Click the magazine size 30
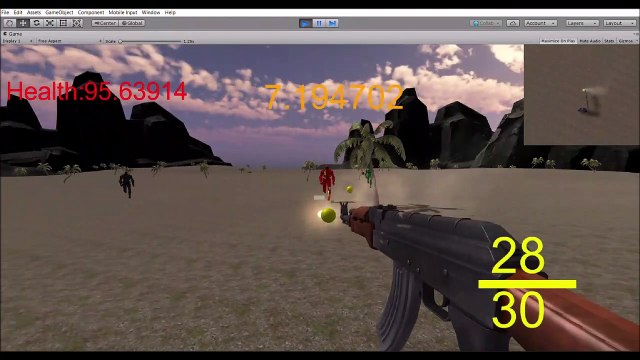Viewport: 640px width, 360px height. pyautogui.click(x=518, y=310)
